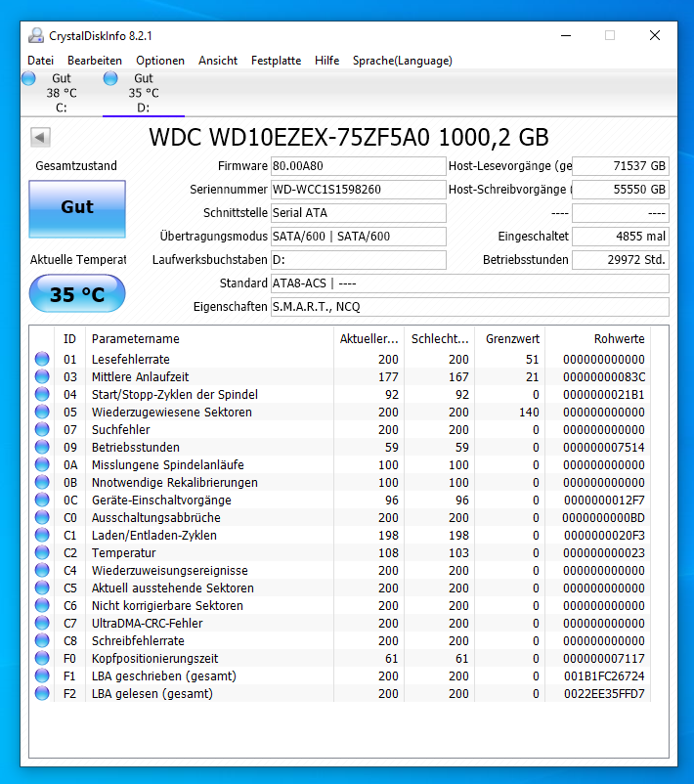694x784 pixels.
Task: Click status orb of LBA gelesen (gesamt) row
Action: point(42,693)
